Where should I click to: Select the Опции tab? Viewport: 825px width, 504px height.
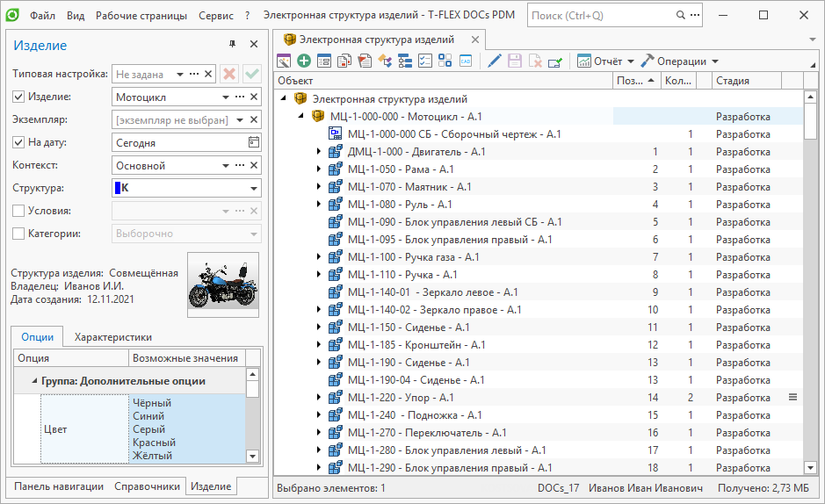(x=38, y=337)
